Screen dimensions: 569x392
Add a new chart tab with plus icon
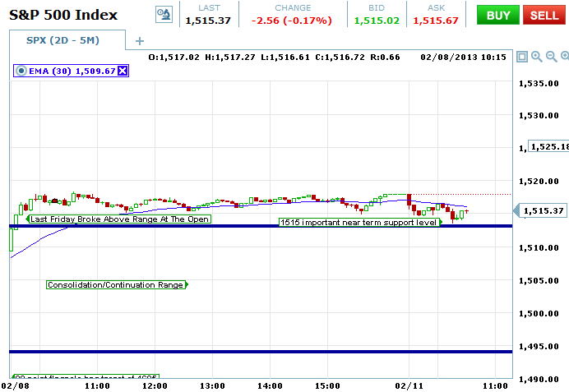pyautogui.click(x=140, y=41)
